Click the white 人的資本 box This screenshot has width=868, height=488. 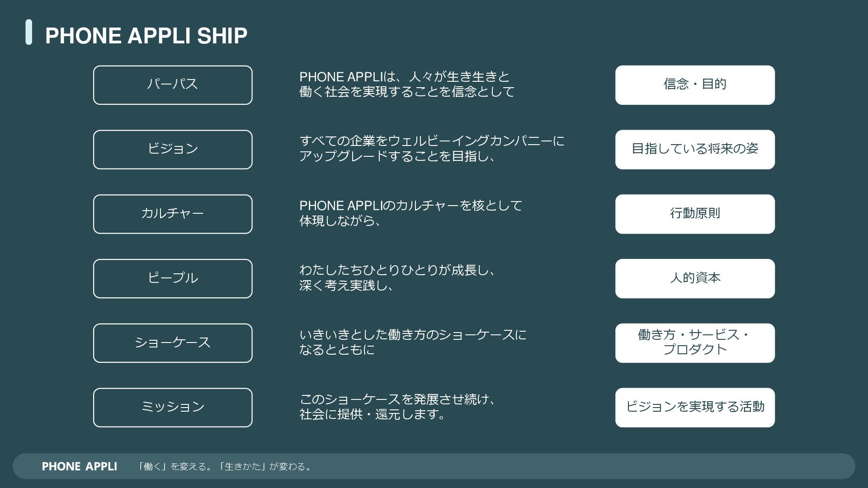[695, 278]
